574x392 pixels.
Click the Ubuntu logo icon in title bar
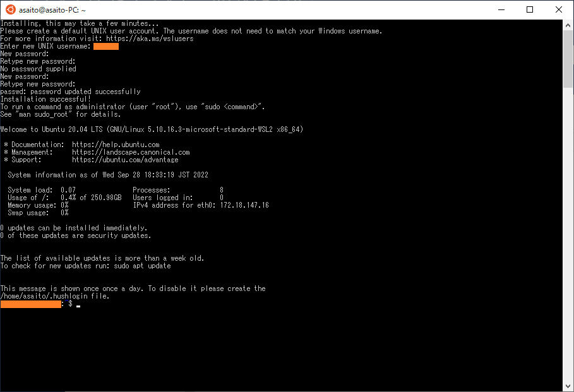click(x=11, y=10)
